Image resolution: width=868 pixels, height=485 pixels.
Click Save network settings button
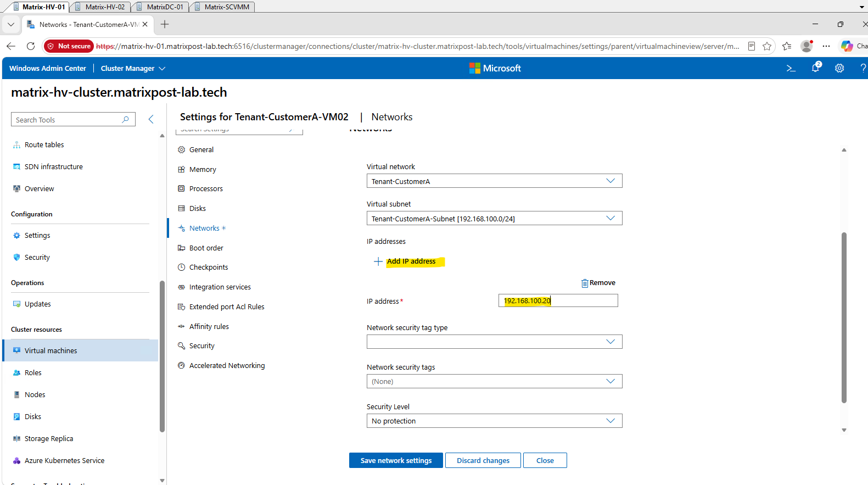point(396,460)
